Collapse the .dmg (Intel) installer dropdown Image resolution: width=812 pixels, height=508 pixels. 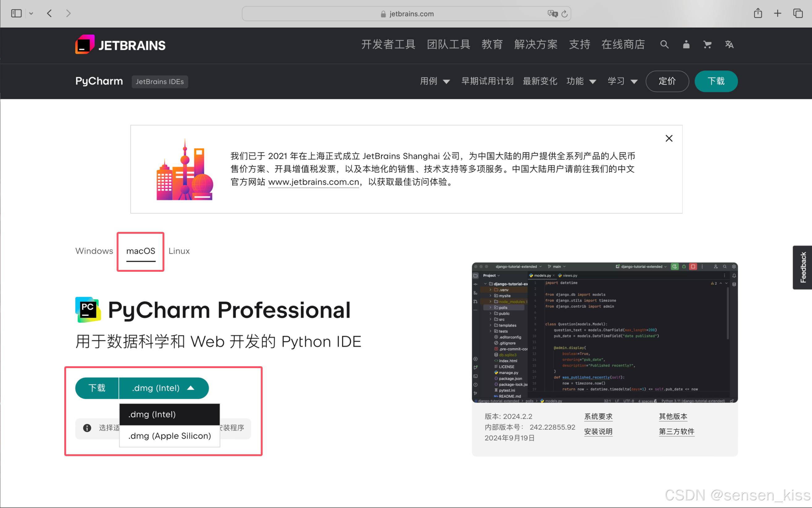click(164, 388)
